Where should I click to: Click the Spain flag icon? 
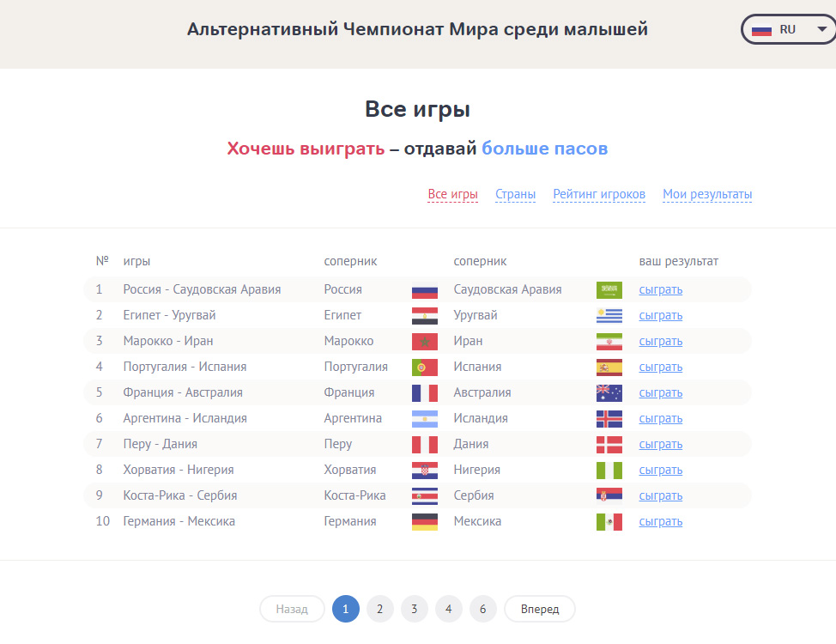609,368
